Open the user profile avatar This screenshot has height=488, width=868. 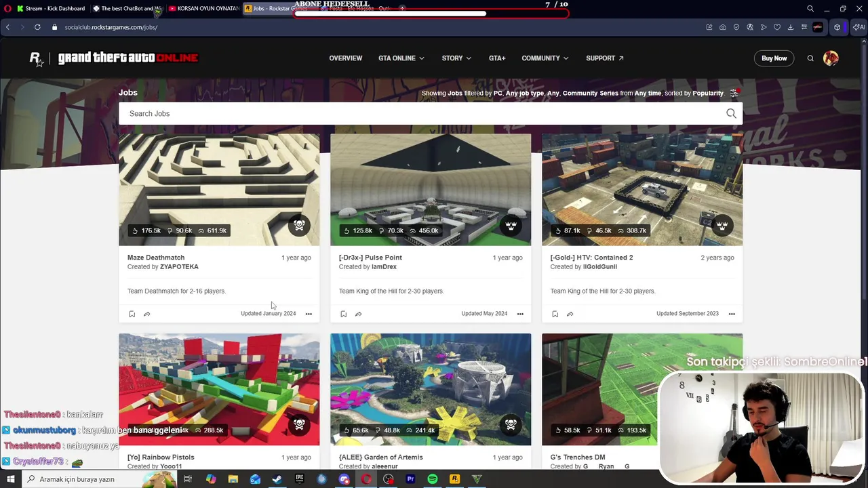coord(831,58)
